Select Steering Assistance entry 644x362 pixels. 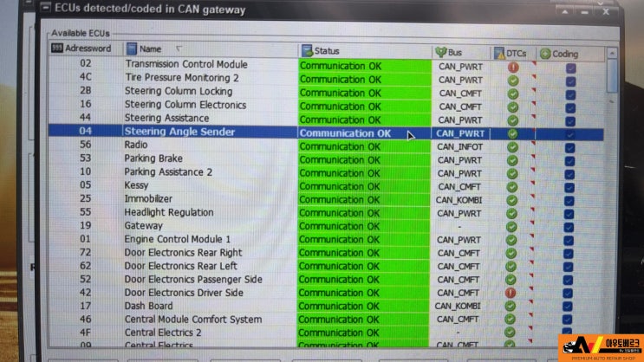[166, 118]
